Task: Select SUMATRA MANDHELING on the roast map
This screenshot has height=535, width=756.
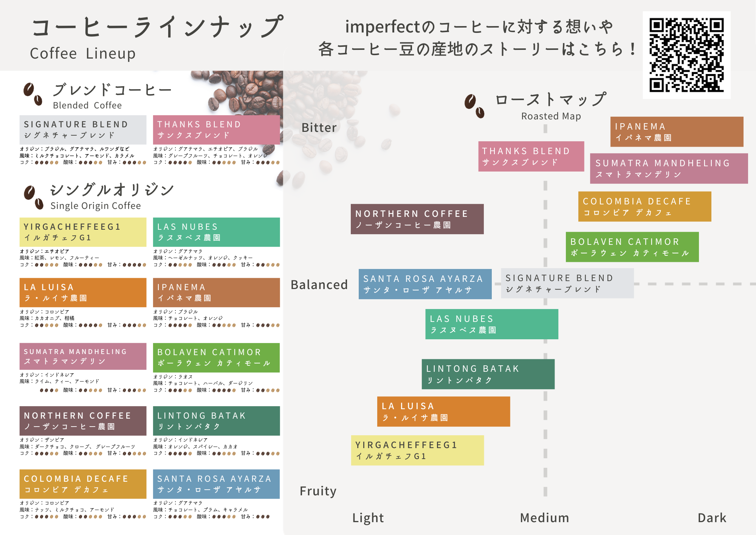Action: [669, 169]
